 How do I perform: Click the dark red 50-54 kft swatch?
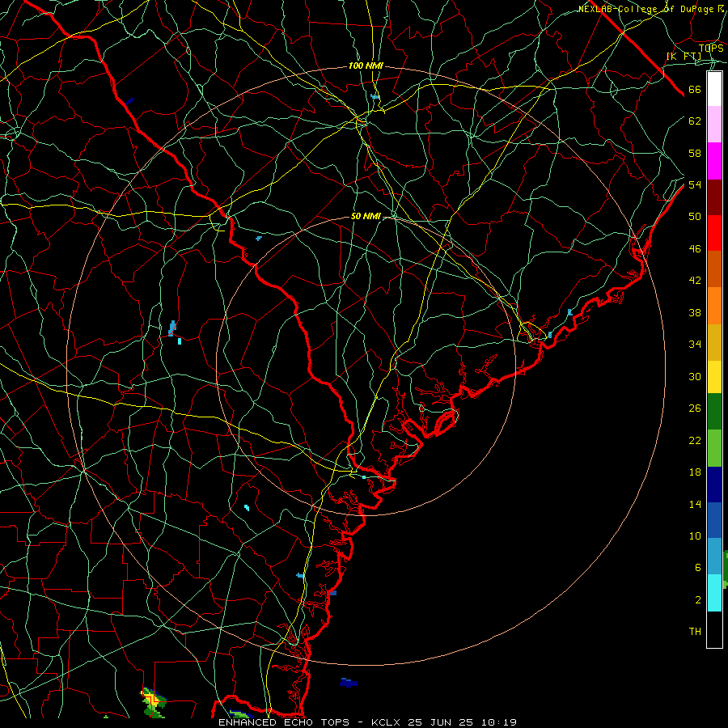click(x=714, y=197)
